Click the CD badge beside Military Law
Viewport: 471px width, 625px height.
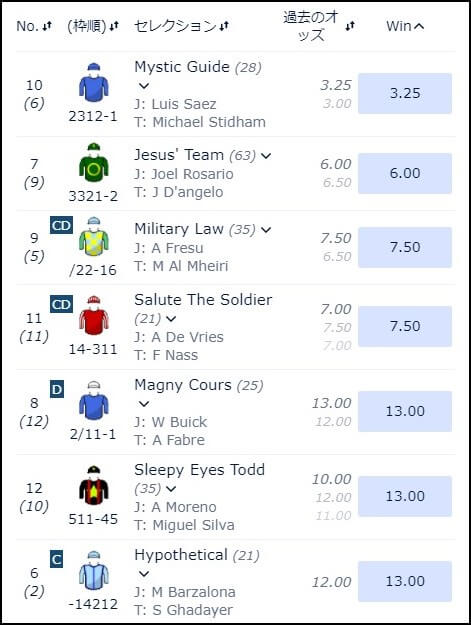pyautogui.click(x=61, y=226)
